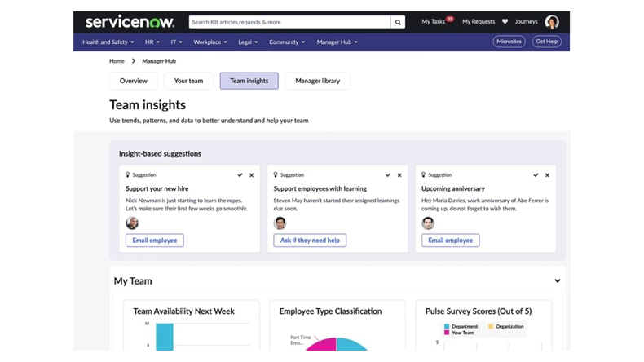The height and width of the screenshot is (362, 644).
Task: Open the Manager Hub dropdown menu
Action: [337, 42]
